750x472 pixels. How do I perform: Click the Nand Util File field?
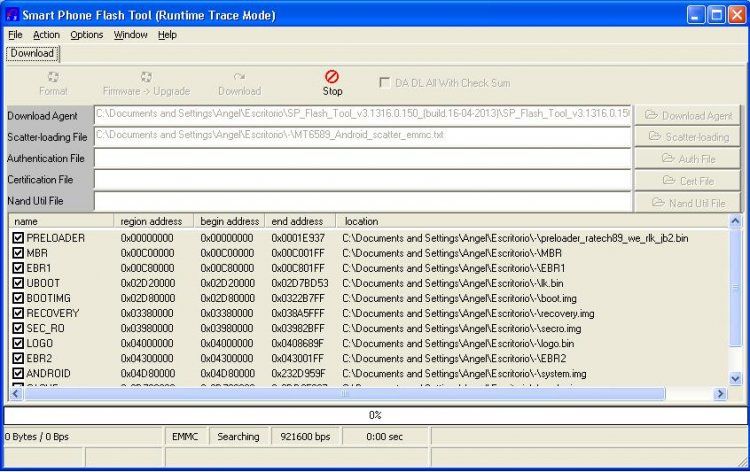pos(363,201)
